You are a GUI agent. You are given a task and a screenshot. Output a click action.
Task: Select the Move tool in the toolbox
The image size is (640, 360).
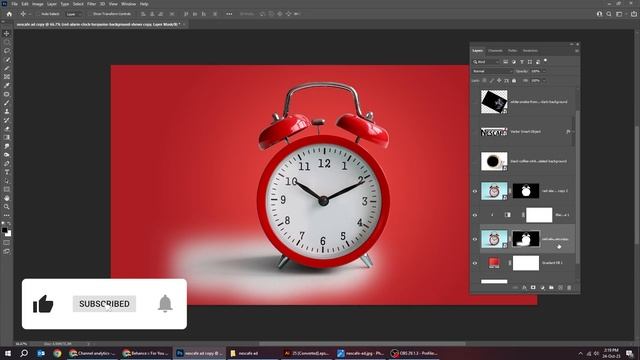7,33
